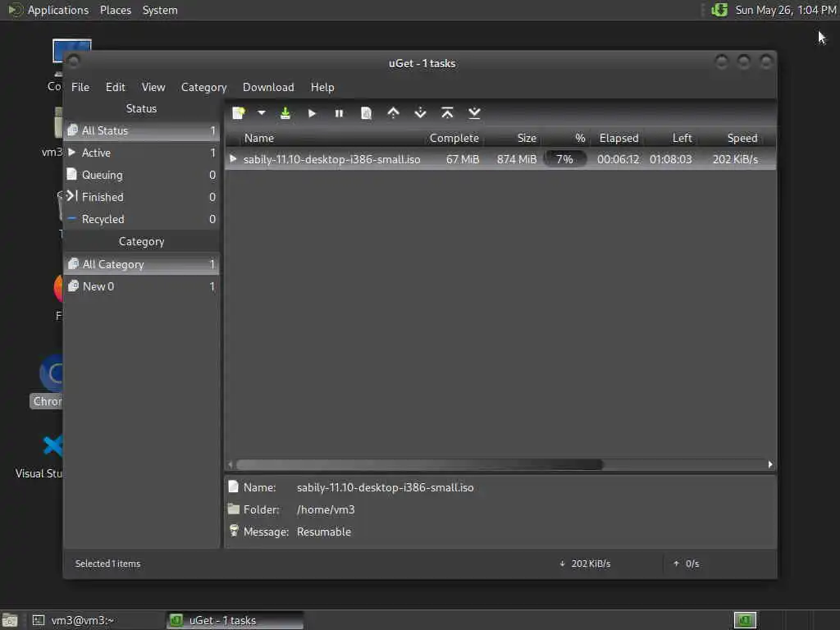Click the 67 MiB complete value
This screenshot has height=630, width=840.
[x=463, y=159]
